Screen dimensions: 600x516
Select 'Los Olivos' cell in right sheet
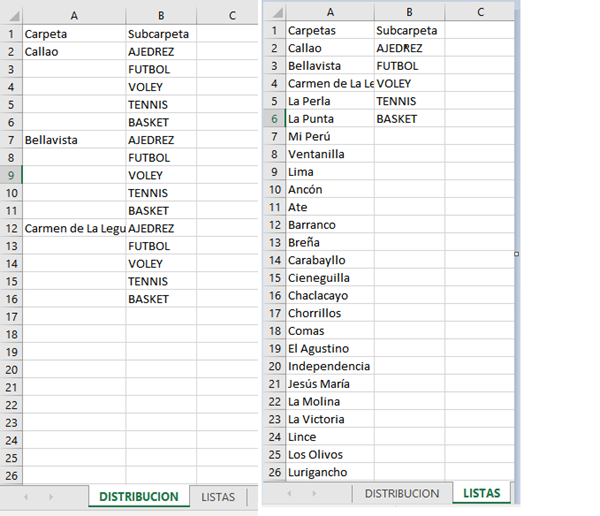pyautogui.click(x=330, y=454)
